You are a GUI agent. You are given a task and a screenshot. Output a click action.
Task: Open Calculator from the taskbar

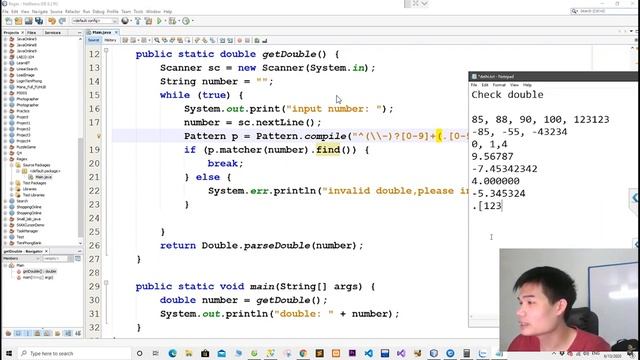click(x=467, y=353)
